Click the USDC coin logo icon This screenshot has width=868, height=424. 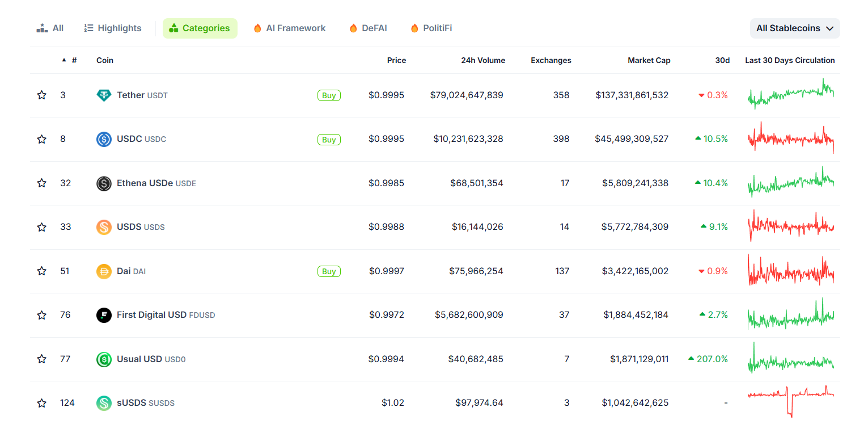pyautogui.click(x=104, y=139)
